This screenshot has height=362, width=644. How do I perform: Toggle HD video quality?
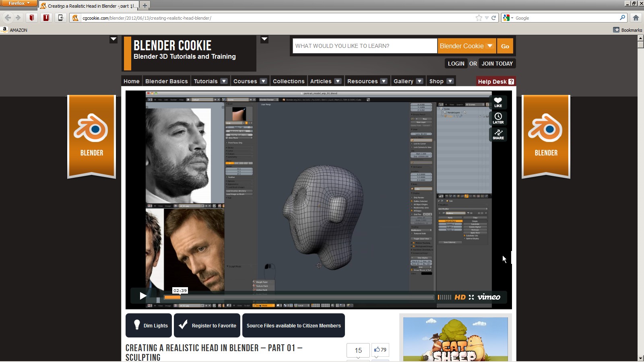(x=460, y=297)
